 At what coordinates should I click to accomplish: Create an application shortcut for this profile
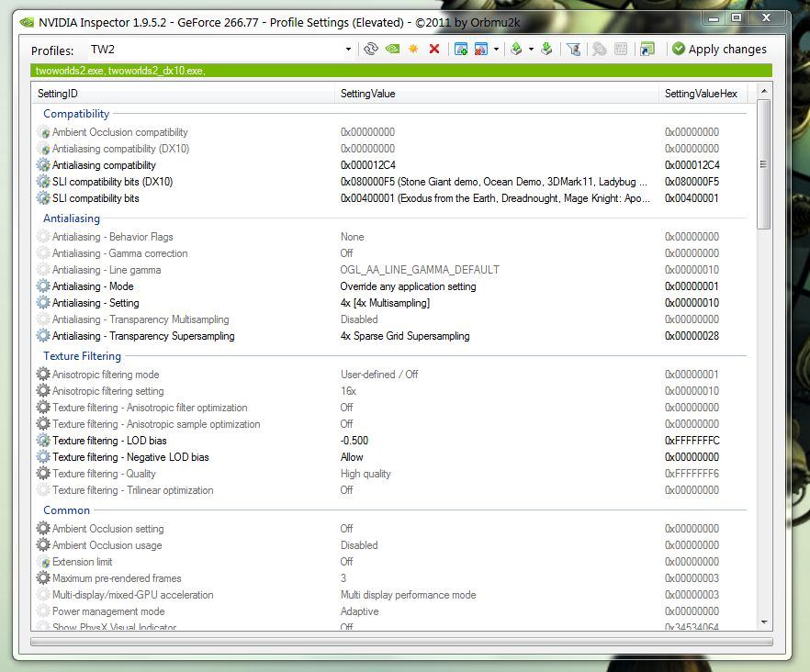pyautogui.click(x=647, y=49)
